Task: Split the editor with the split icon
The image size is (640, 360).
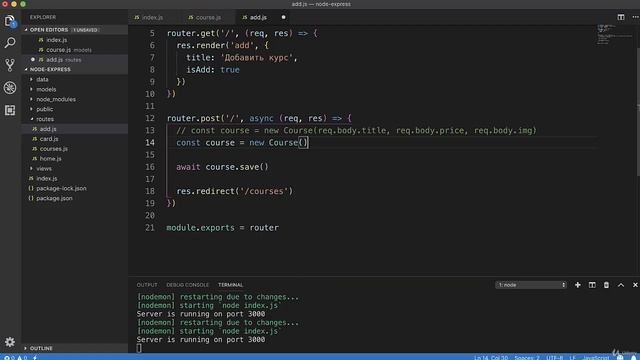Action: (621, 17)
